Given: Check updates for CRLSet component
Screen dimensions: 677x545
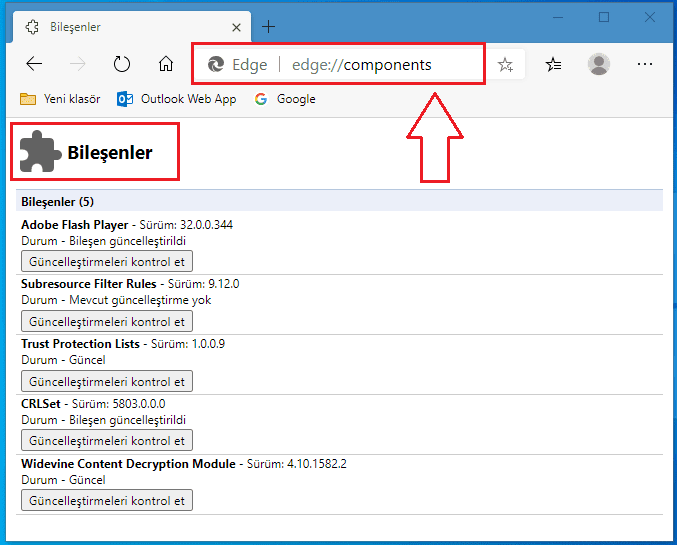Looking at the screenshot, I should pos(107,440).
